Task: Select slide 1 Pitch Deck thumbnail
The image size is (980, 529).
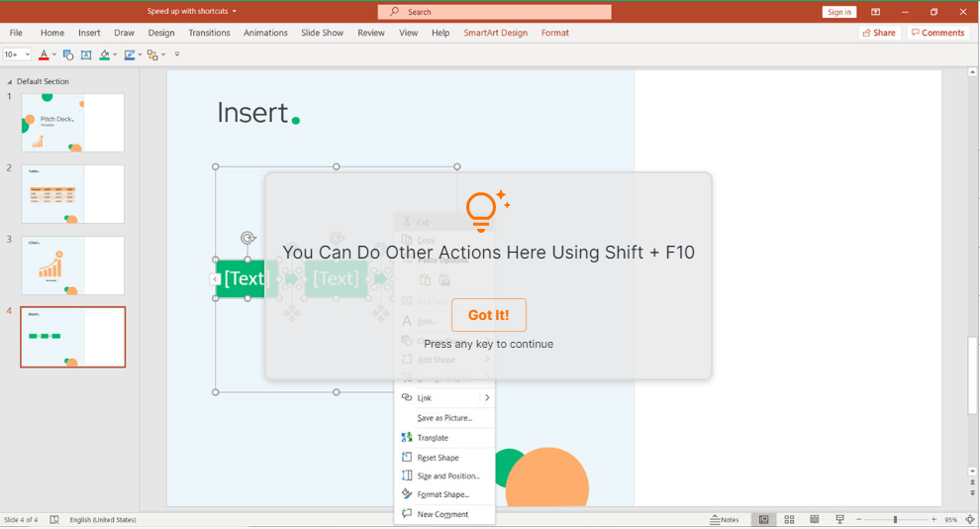Action: pos(72,123)
